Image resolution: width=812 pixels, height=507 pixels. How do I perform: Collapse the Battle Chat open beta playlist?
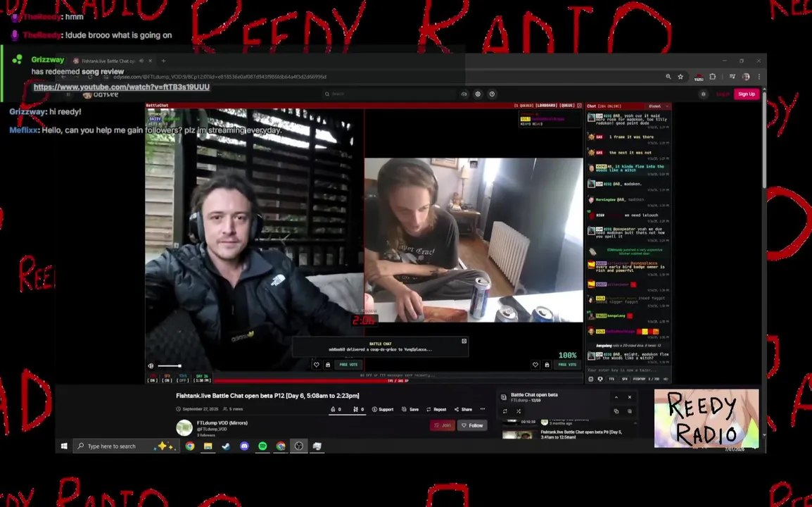pos(616,397)
